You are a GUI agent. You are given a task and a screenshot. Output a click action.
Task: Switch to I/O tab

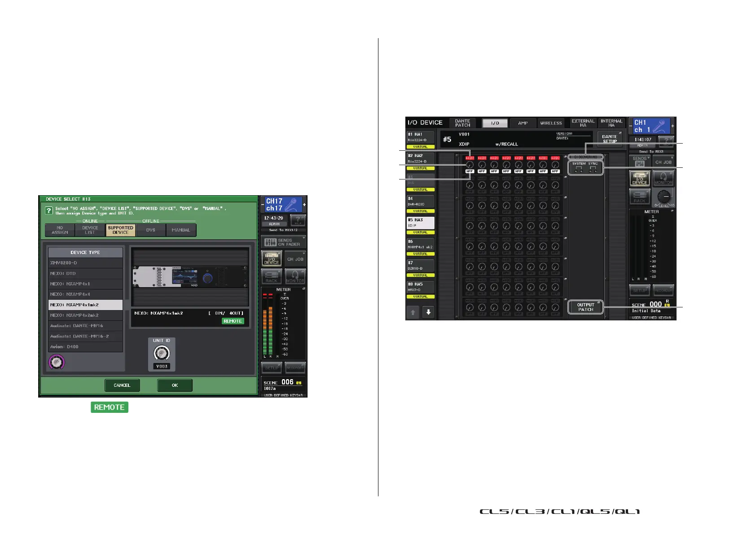(495, 123)
